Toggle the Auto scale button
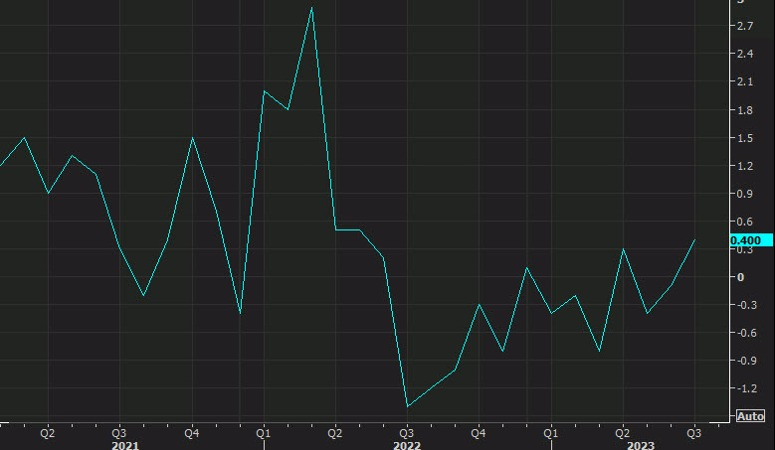The width and height of the screenshot is (775, 450). coord(750,415)
